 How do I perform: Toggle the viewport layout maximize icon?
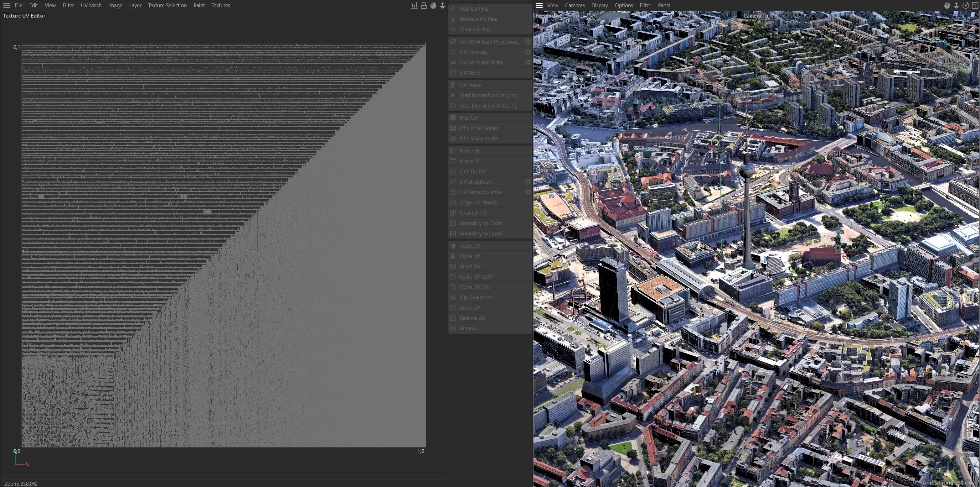pos(975,5)
